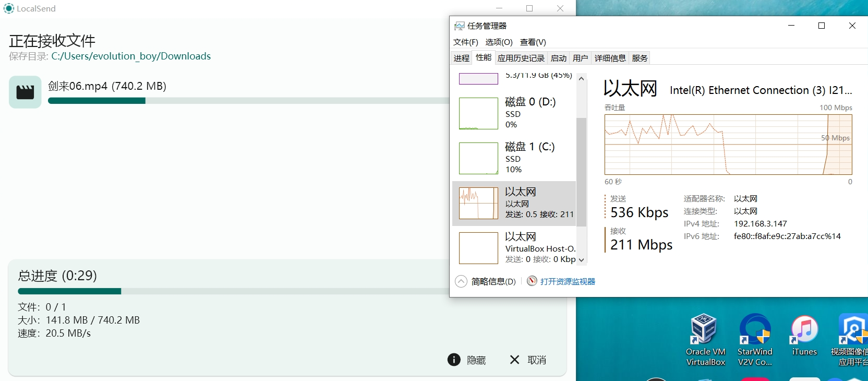868x381 pixels.
Task: Select 磁盘 1 (C:) graph thumbnail
Action: tap(478, 158)
